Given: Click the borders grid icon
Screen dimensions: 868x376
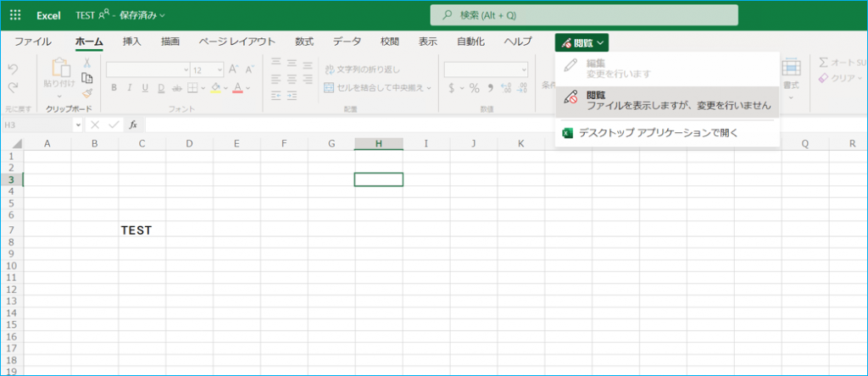Looking at the screenshot, I should click(192, 88).
